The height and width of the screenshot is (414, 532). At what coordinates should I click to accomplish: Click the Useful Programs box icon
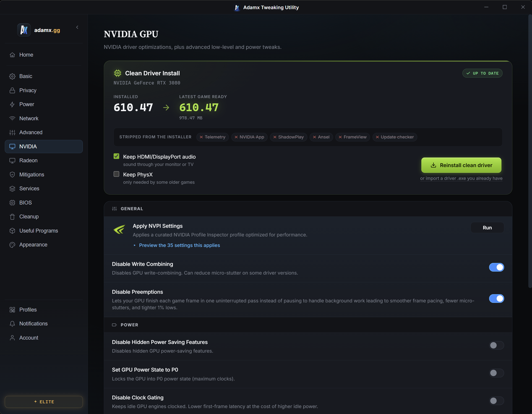click(12, 231)
